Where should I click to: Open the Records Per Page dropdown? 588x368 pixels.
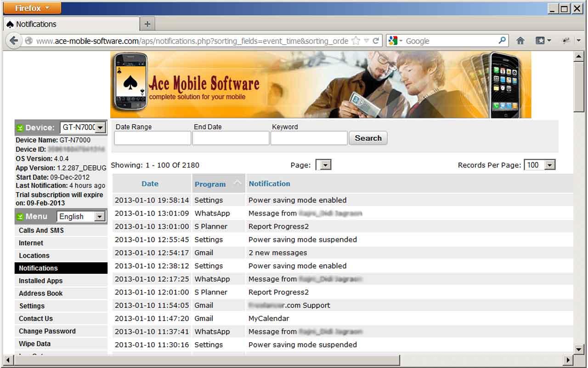[540, 165]
